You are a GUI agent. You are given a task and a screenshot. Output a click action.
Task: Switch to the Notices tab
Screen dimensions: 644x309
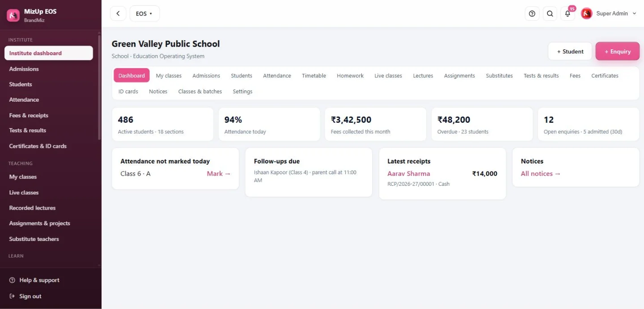(158, 91)
